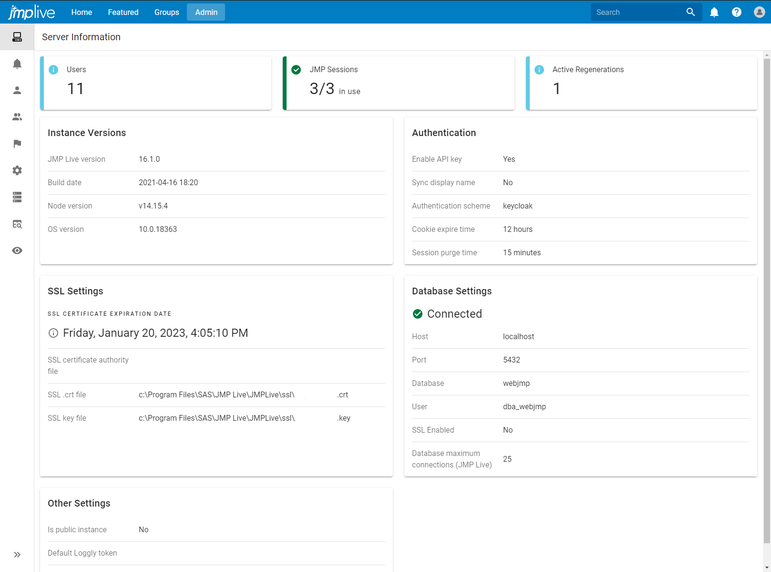Open the notifications bell in the admin sidebar
The height and width of the screenshot is (572, 771).
(17, 64)
